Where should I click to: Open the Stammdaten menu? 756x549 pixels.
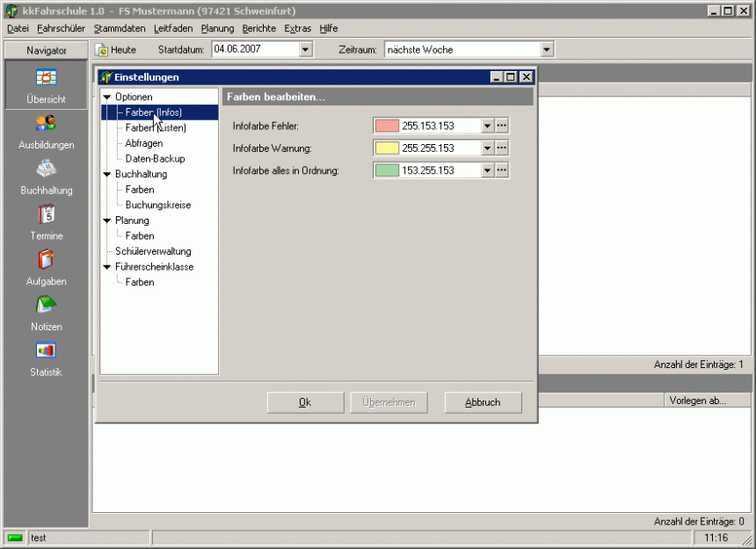pos(120,28)
